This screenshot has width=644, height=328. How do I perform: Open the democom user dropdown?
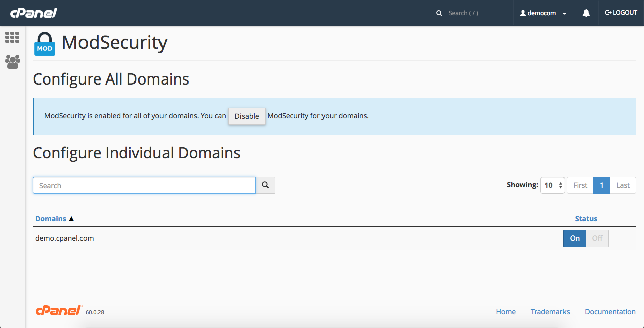tap(543, 13)
